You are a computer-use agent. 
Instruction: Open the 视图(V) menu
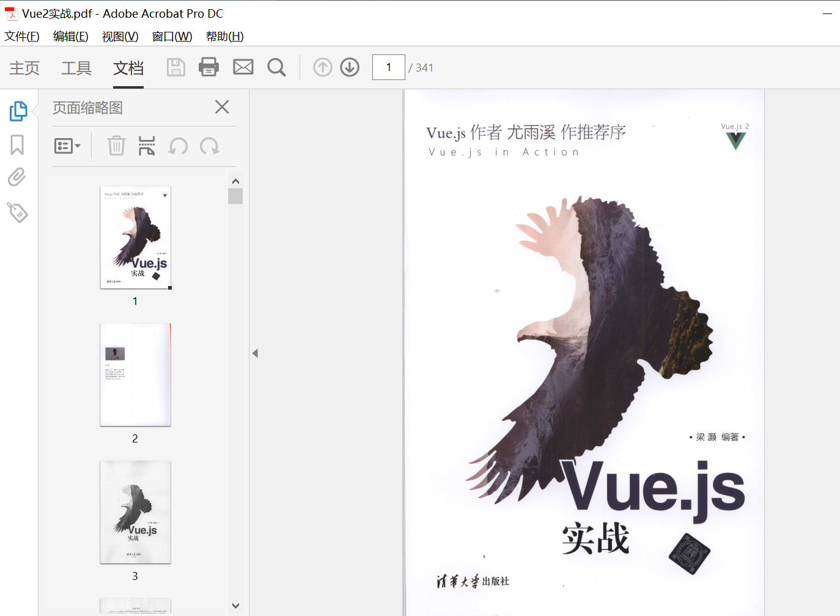[x=120, y=37]
